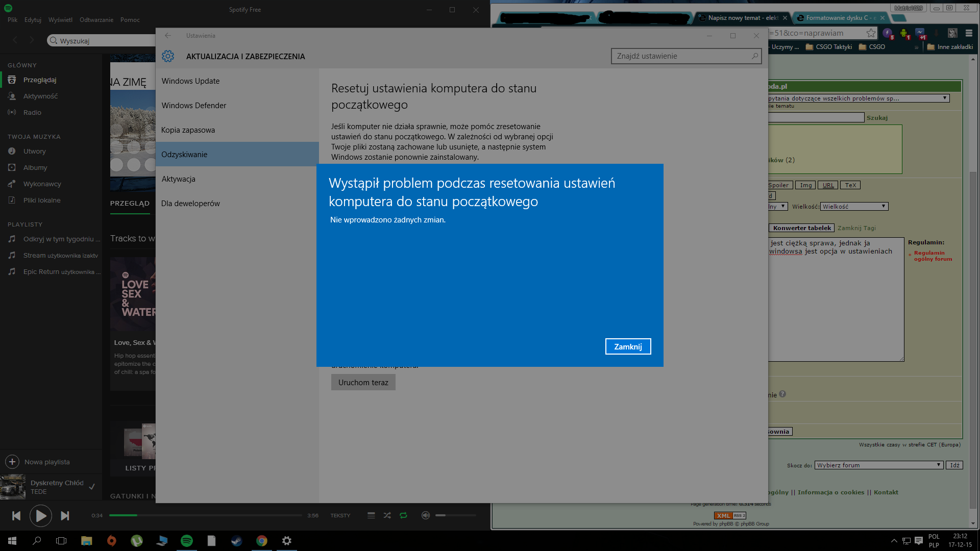The image size is (980, 551).
Task: Click the Znajdź ustawienie search field
Action: point(681,56)
